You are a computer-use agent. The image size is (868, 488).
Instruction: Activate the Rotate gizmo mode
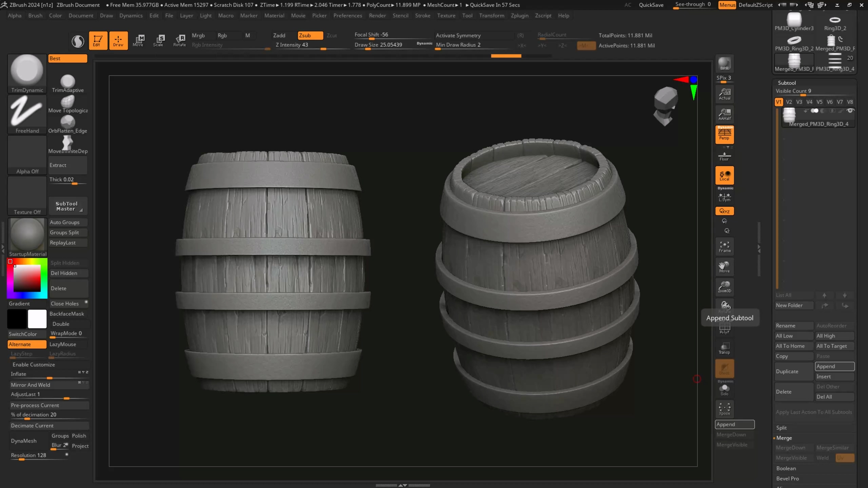[179, 40]
